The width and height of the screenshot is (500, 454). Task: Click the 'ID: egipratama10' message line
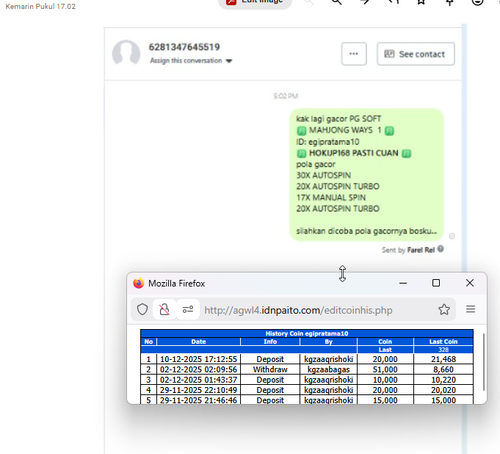coord(328,142)
